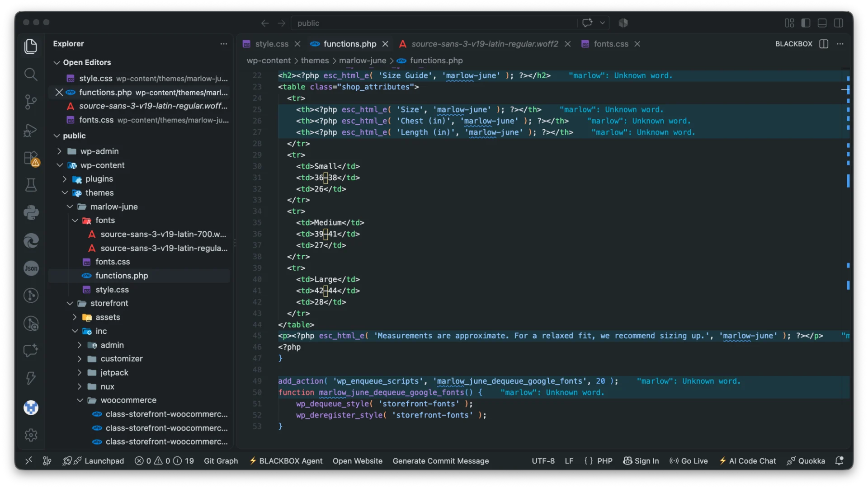Open the Copilot chat icon in title bar
This screenshot has width=868, height=488.
587,23
